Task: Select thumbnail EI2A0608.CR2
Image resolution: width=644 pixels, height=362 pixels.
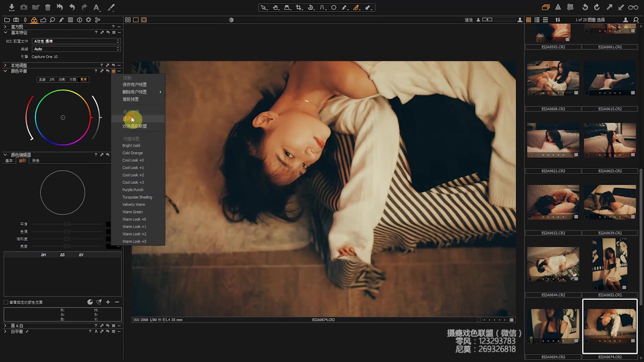Action: [553, 77]
